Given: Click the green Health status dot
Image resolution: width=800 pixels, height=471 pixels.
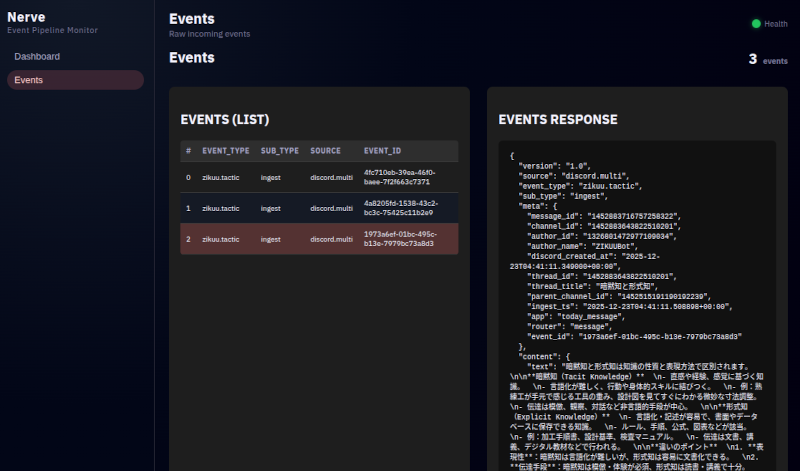Looking at the screenshot, I should click(x=756, y=23).
